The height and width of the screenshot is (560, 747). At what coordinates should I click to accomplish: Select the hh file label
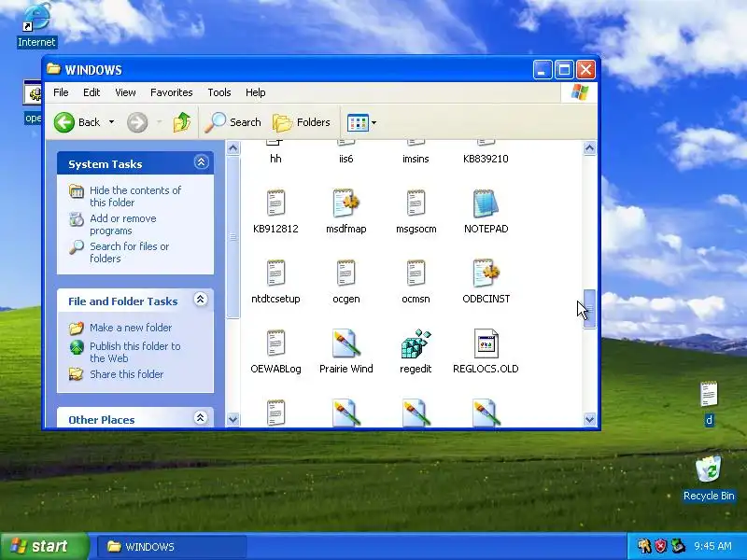pyautogui.click(x=275, y=159)
